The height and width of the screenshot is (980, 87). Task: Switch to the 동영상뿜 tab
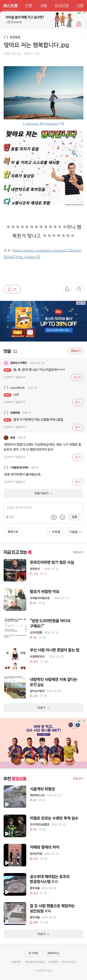tap(61, 6)
